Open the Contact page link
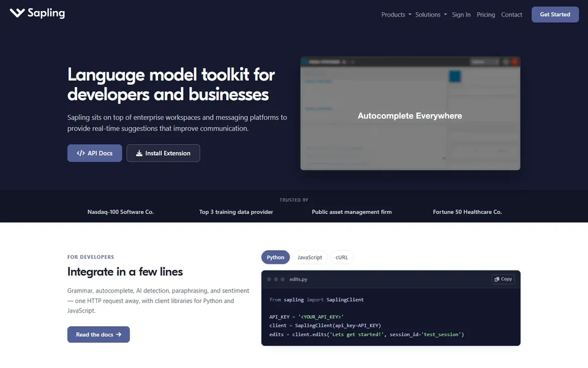Image resolution: width=588 pixels, height=368 pixels. coord(511,15)
